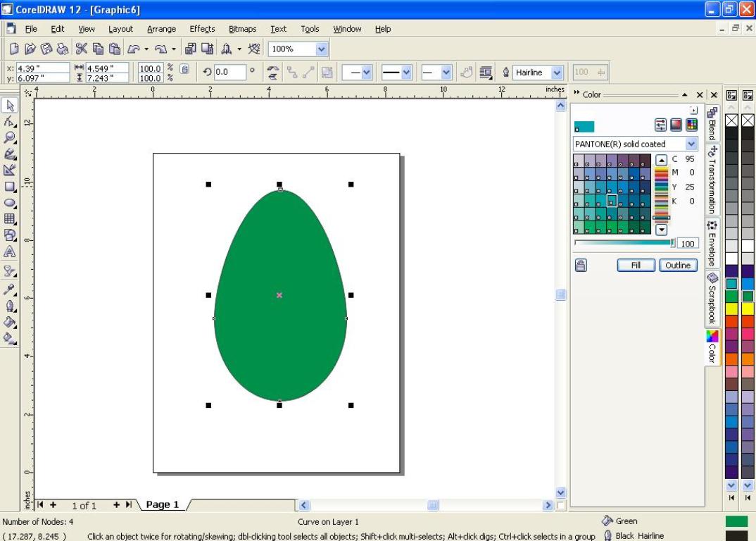
Task: Select the Pick tool
Action: 10,104
